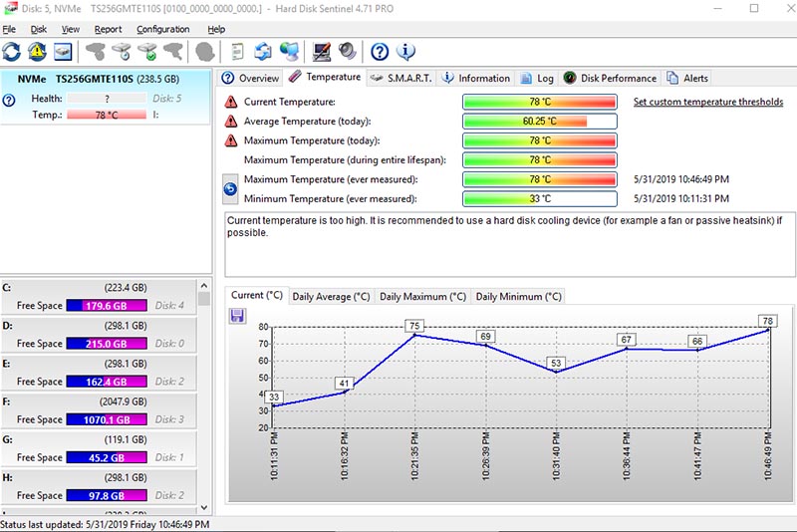This screenshot has height=532, width=797.
Task: Show the Daily Minimum (°C) graph
Action: point(518,297)
